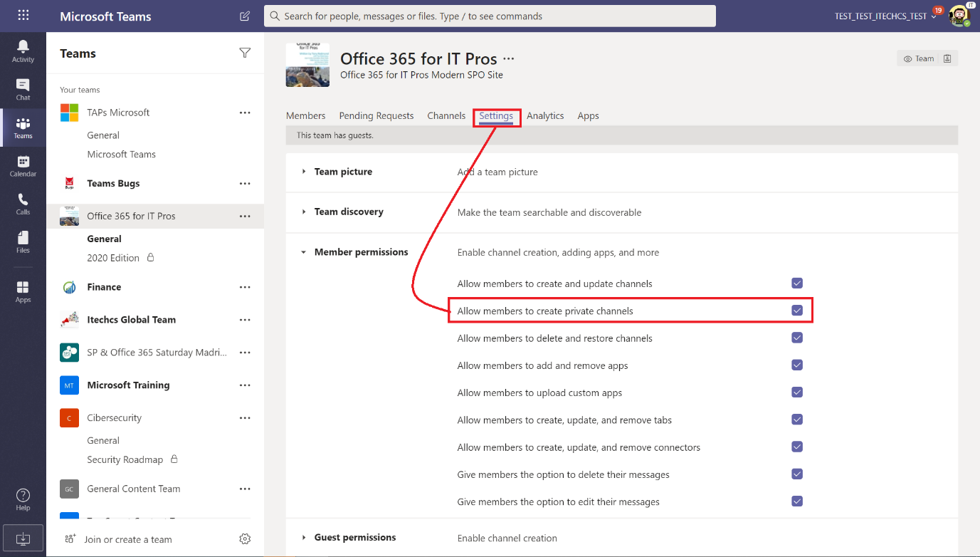
Task: Collapse the Member permissions section
Action: 362,251
